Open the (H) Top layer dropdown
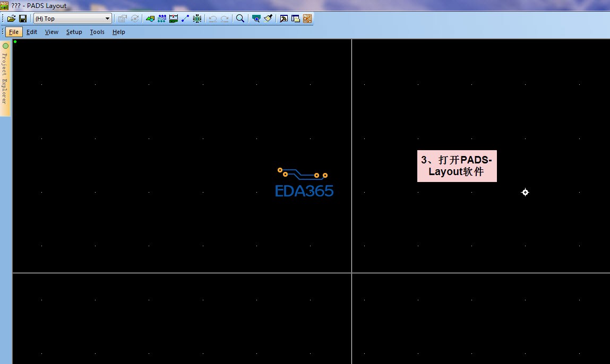Screen dimensions: 610x364 [73, 18]
